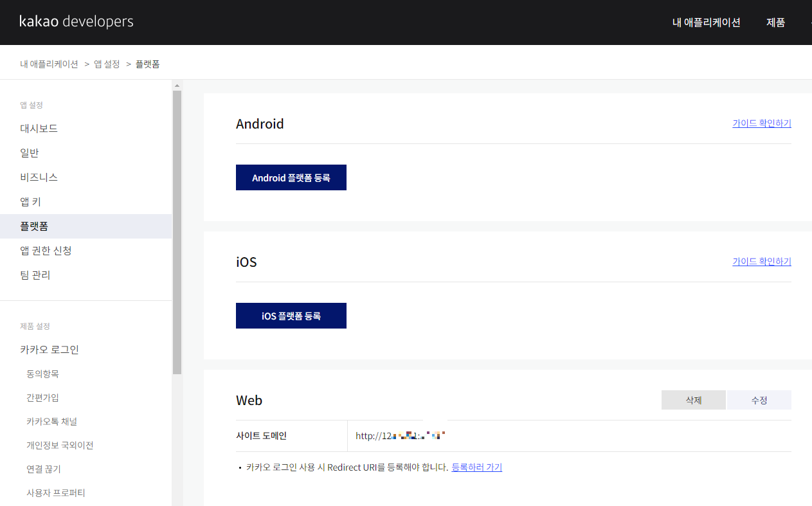
Task: Open iOS 가이드 확인하기 link
Action: click(762, 262)
